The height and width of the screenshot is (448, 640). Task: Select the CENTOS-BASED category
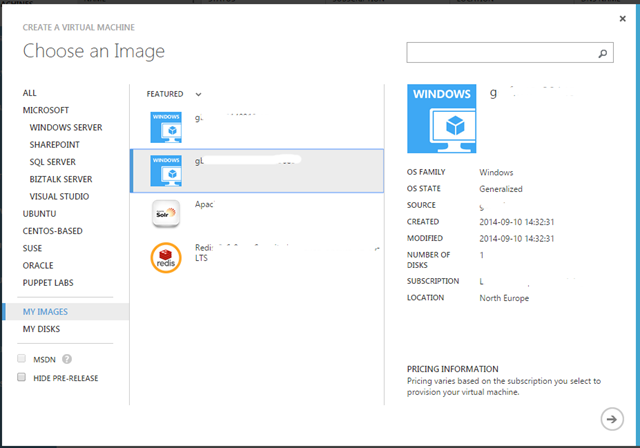53,231
